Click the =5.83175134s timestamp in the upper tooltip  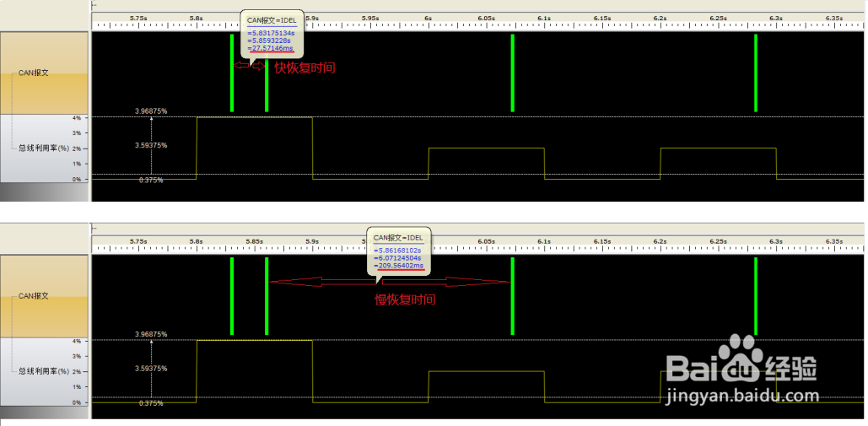click(x=271, y=33)
